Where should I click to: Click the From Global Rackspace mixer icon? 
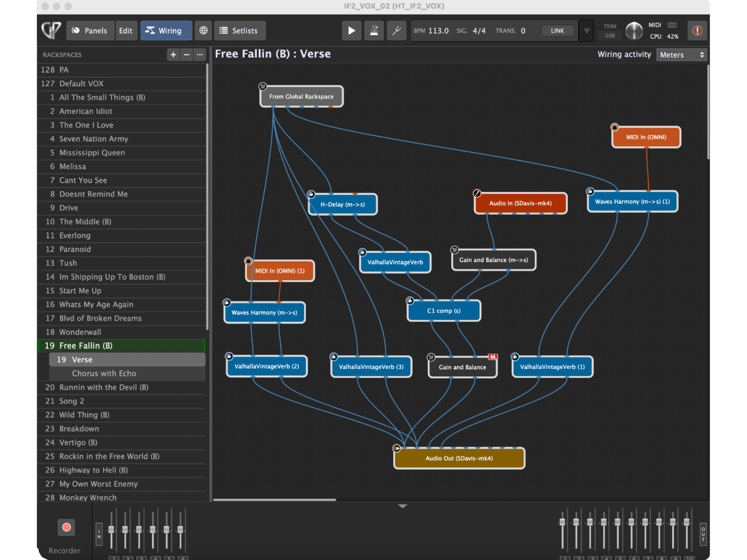click(x=263, y=86)
